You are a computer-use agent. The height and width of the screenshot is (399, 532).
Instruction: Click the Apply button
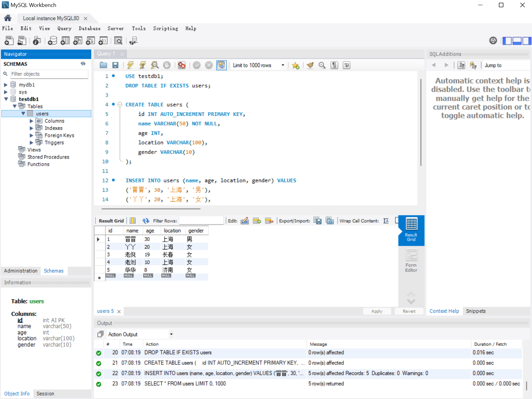377,311
